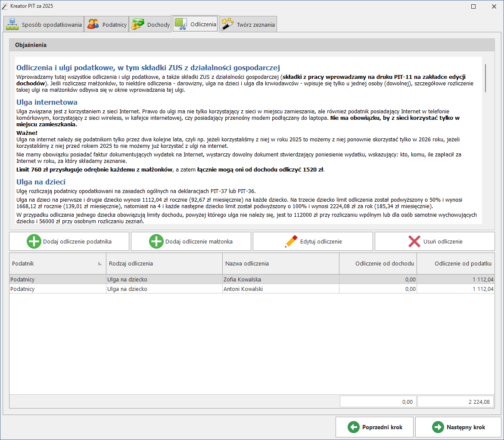Click green left arrow icon of Poprzedni krok
Screen dimensions: 504x440
click(x=354, y=427)
